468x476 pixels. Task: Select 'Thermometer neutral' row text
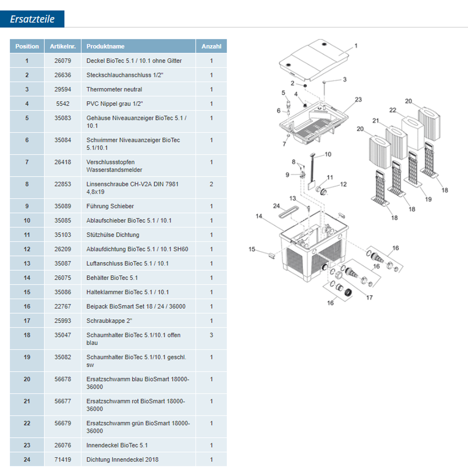tap(114, 89)
